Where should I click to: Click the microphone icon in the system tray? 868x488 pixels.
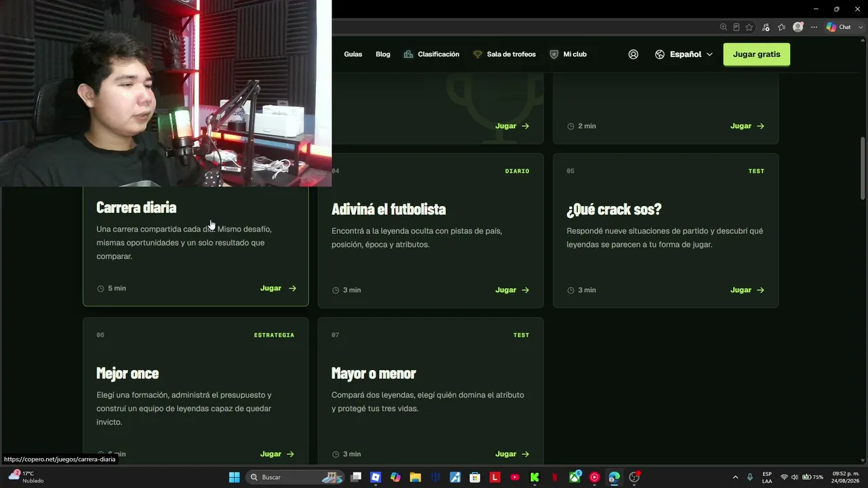(750, 477)
